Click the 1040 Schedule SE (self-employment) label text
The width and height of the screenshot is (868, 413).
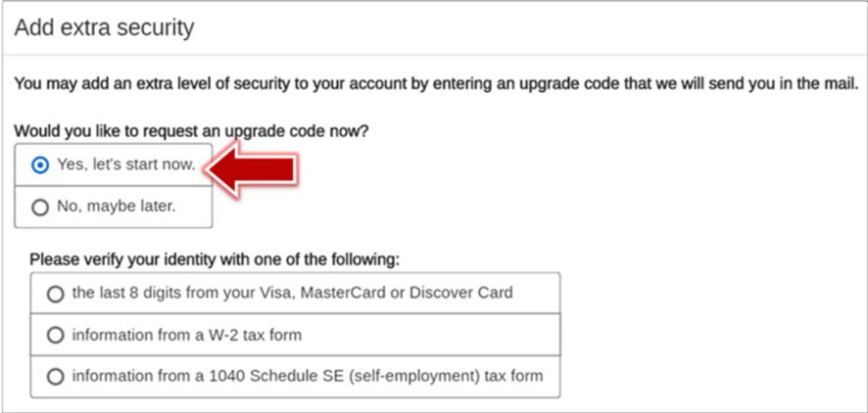(x=307, y=376)
